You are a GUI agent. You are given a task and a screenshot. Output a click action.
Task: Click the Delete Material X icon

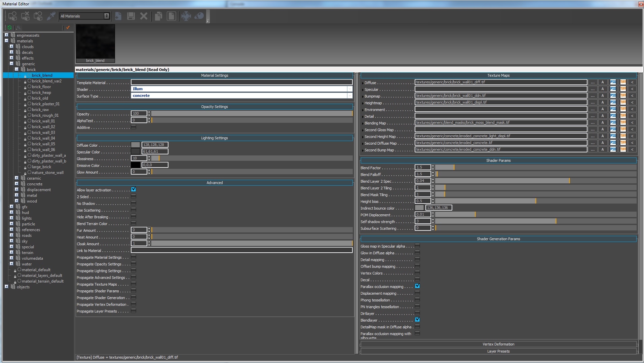click(x=144, y=16)
